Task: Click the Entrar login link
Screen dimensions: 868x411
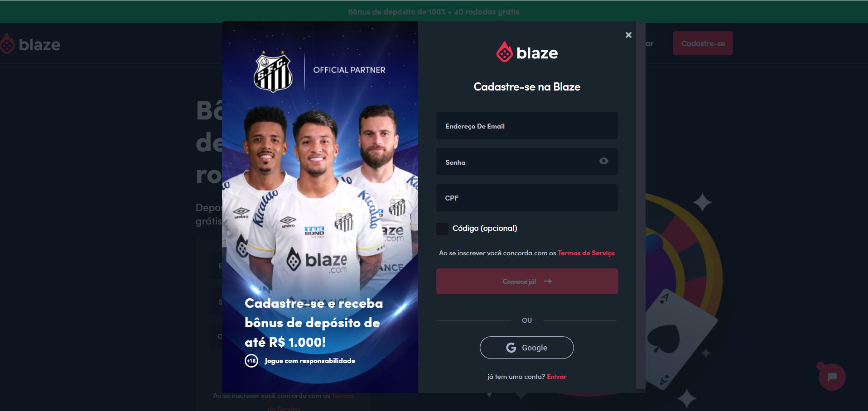Action: (x=557, y=377)
